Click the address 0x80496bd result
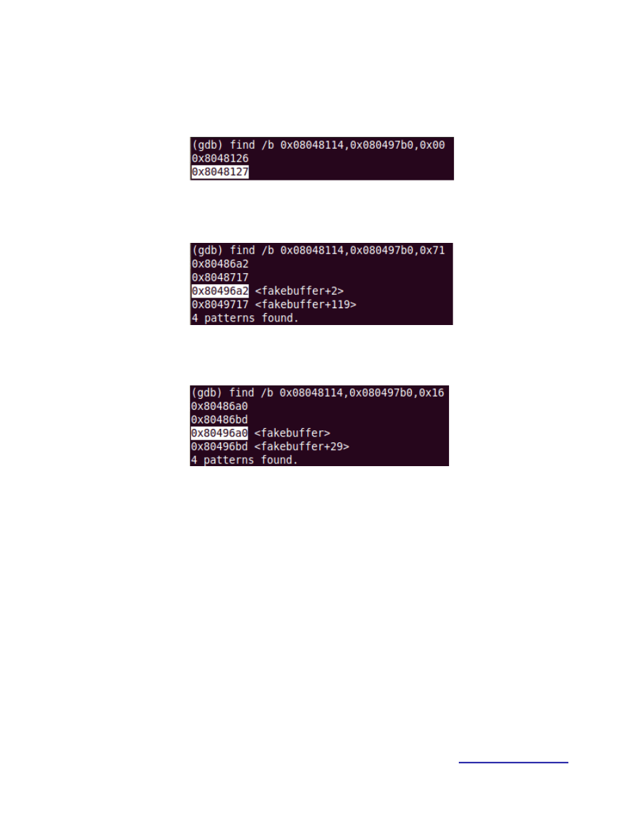The image size is (644, 834). tap(220, 446)
